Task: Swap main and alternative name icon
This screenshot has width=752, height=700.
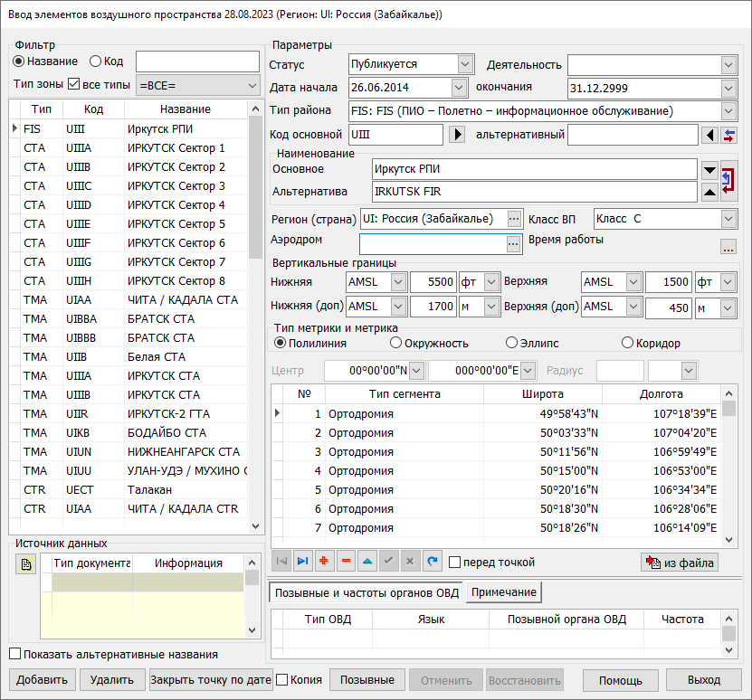Action: pyautogui.click(x=729, y=180)
